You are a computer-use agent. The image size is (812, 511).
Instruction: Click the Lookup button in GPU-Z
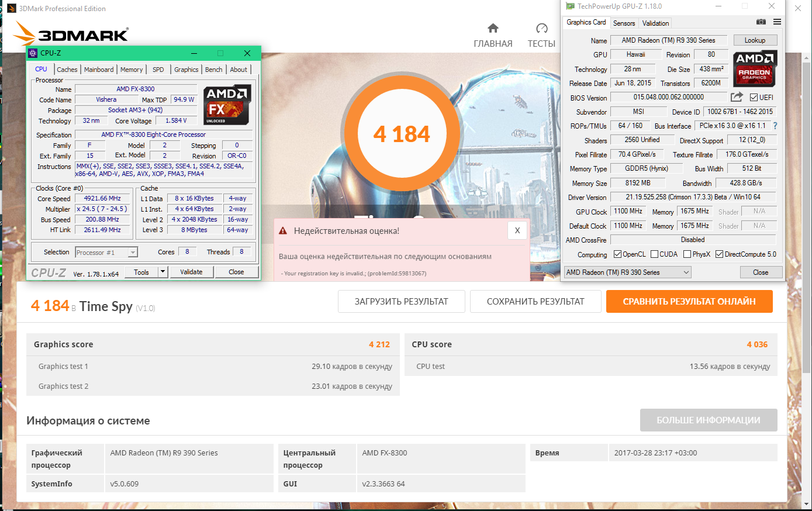pyautogui.click(x=755, y=40)
